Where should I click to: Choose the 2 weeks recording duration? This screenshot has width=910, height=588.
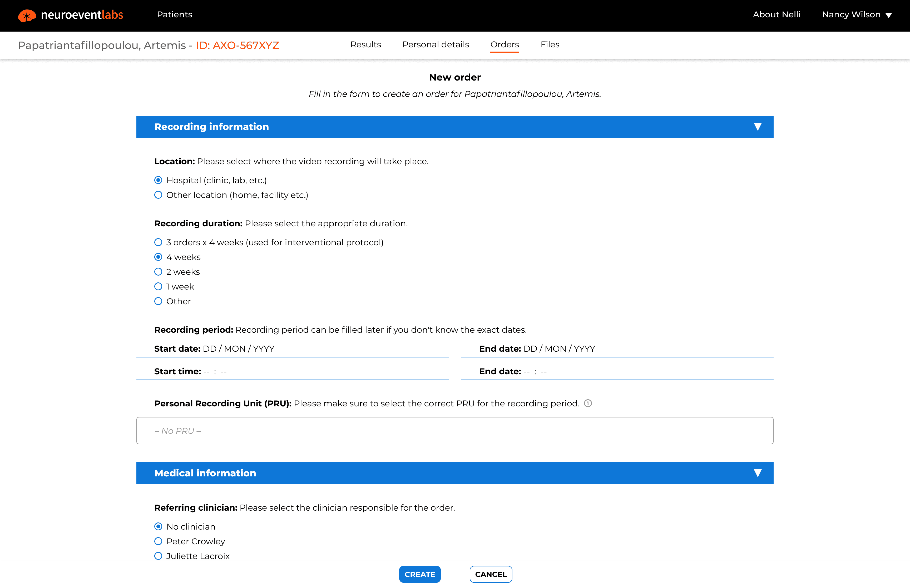(158, 272)
